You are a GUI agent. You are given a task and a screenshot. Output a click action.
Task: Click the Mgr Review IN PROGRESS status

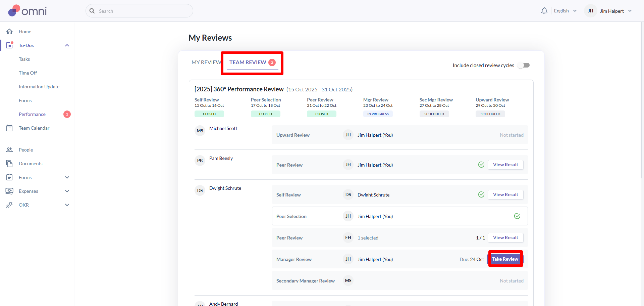click(x=378, y=114)
